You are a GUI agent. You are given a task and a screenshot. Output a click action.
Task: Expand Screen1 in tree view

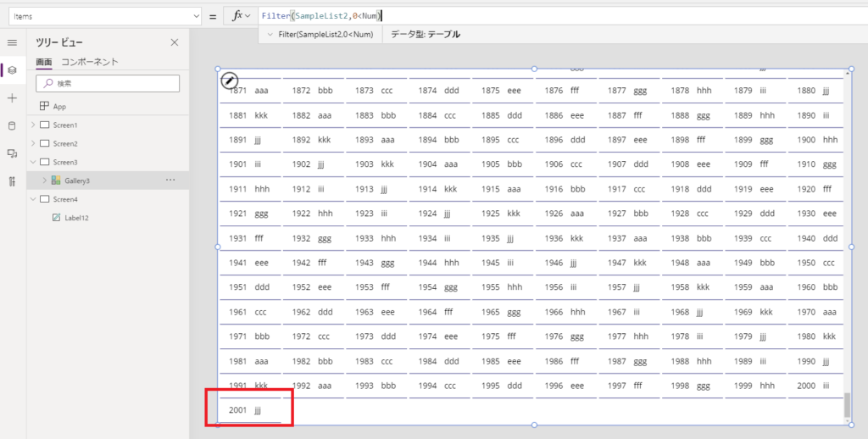(x=33, y=125)
